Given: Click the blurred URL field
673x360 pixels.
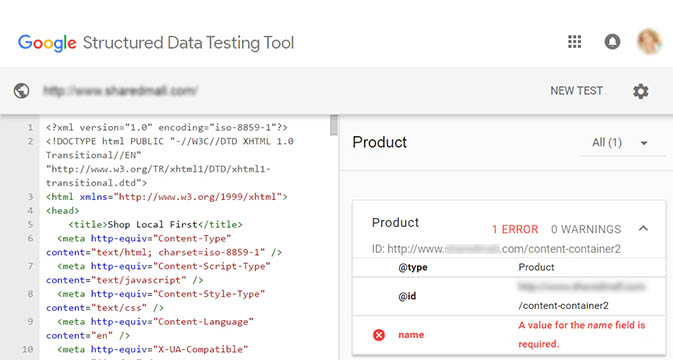Looking at the screenshot, I should [121, 91].
